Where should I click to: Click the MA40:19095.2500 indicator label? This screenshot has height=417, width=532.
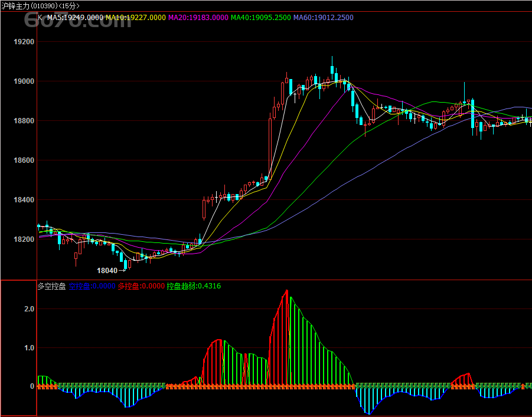pos(260,18)
